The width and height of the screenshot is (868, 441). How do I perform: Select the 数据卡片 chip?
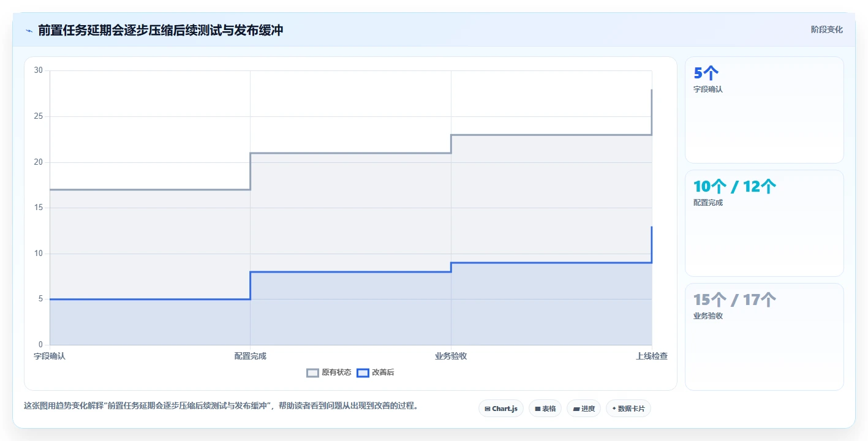coord(628,409)
